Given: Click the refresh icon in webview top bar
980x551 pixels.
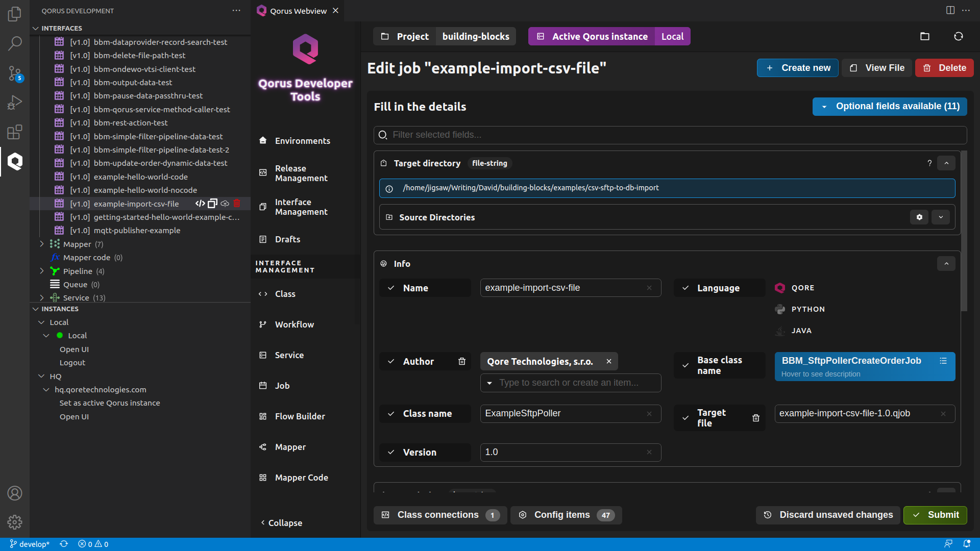Looking at the screenshot, I should pos(959,36).
